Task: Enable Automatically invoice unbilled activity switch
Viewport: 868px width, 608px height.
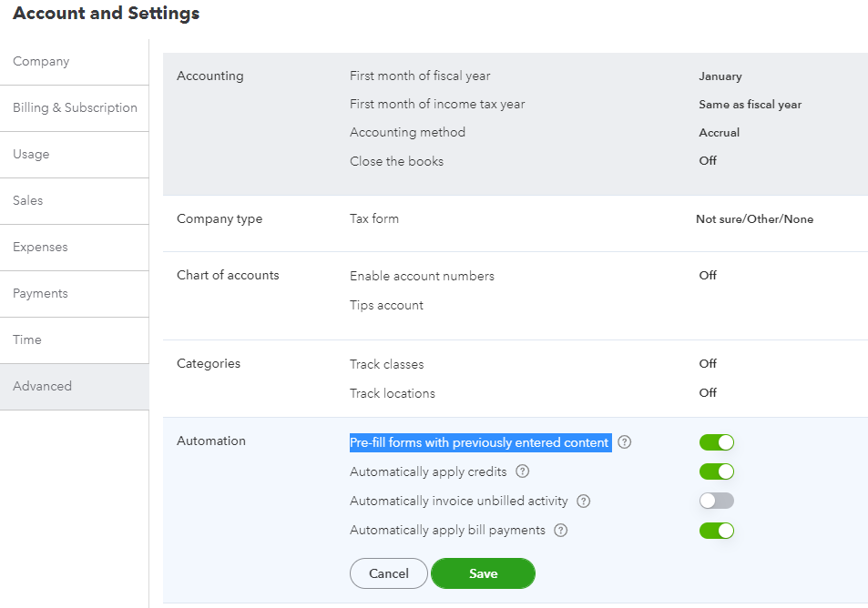Action: pyautogui.click(x=716, y=501)
